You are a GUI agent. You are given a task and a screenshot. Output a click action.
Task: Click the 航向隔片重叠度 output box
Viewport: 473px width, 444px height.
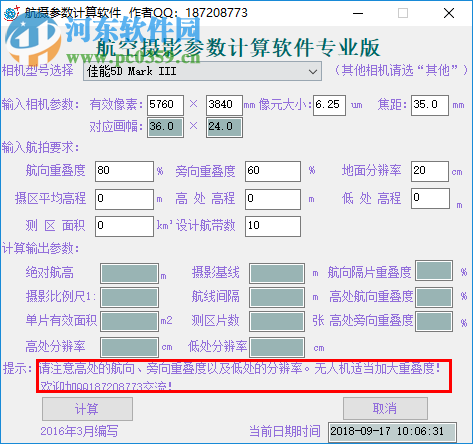point(434,271)
